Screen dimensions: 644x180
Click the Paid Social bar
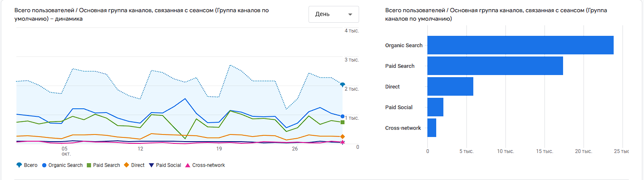pyautogui.click(x=435, y=107)
